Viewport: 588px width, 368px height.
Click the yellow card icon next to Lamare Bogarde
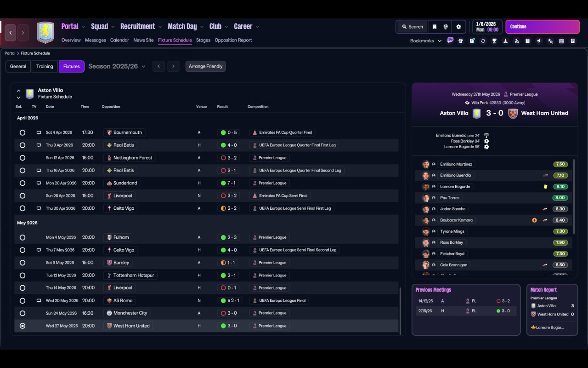(545, 187)
